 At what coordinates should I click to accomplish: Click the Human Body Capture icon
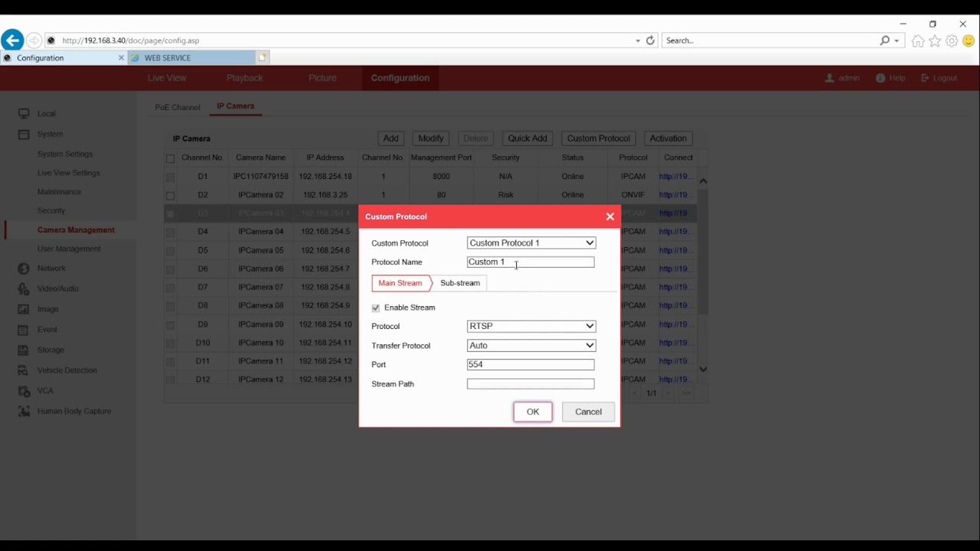(24, 411)
